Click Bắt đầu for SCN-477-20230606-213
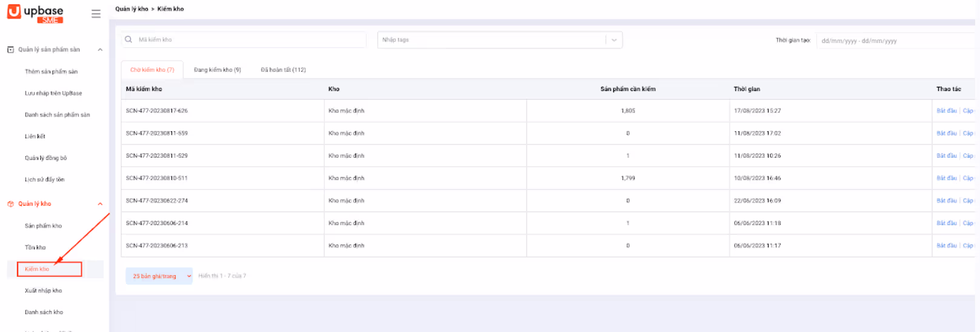Viewport: 980px width, 332px height. point(947,246)
